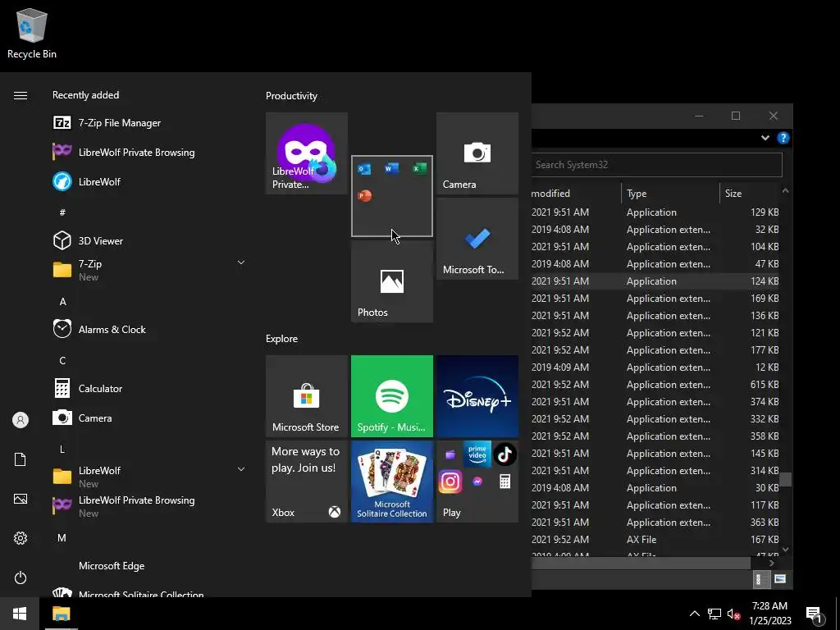Sort by Date modified column header

[x=576, y=194]
